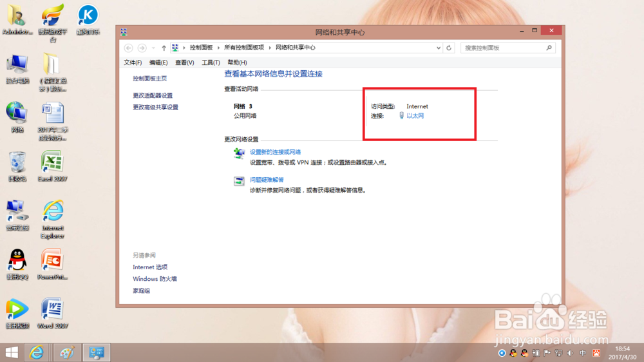Viewport: 644px width, 362px height.
Task: Click the Windows Start button
Action: click(12, 352)
